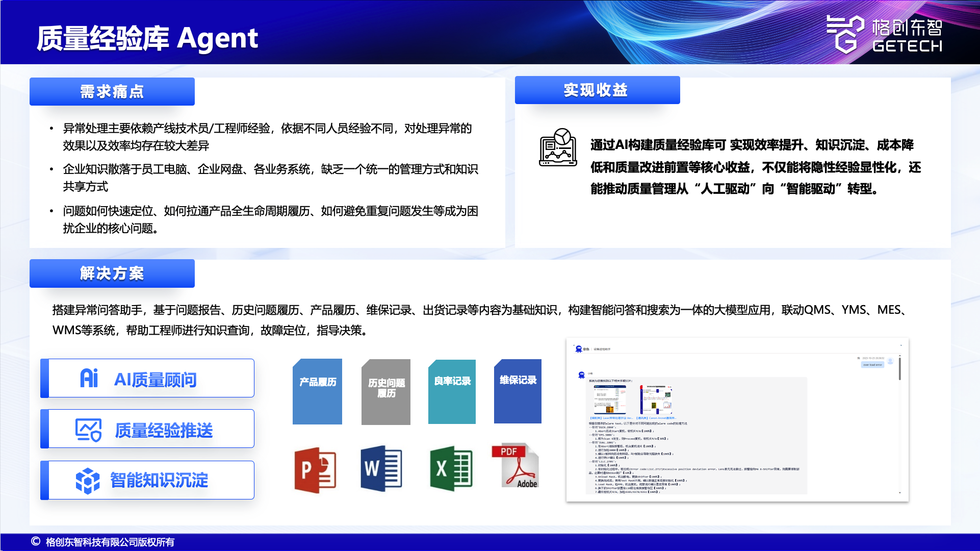
Task: Click the Word document icon
Action: (381, 468)
